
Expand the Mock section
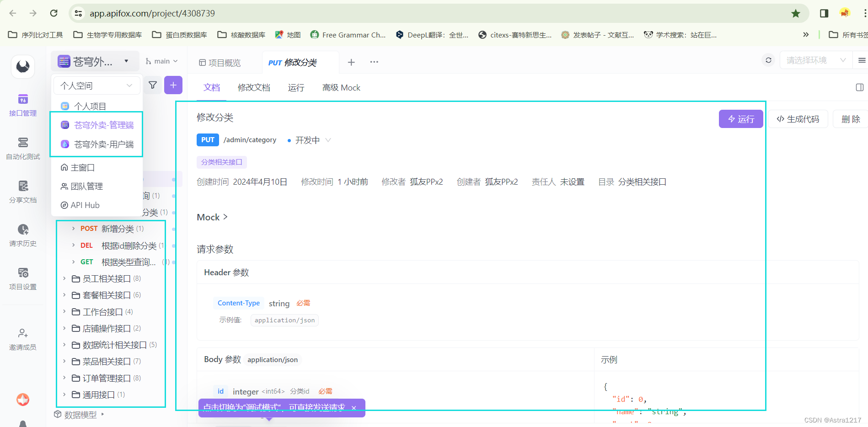212,217
